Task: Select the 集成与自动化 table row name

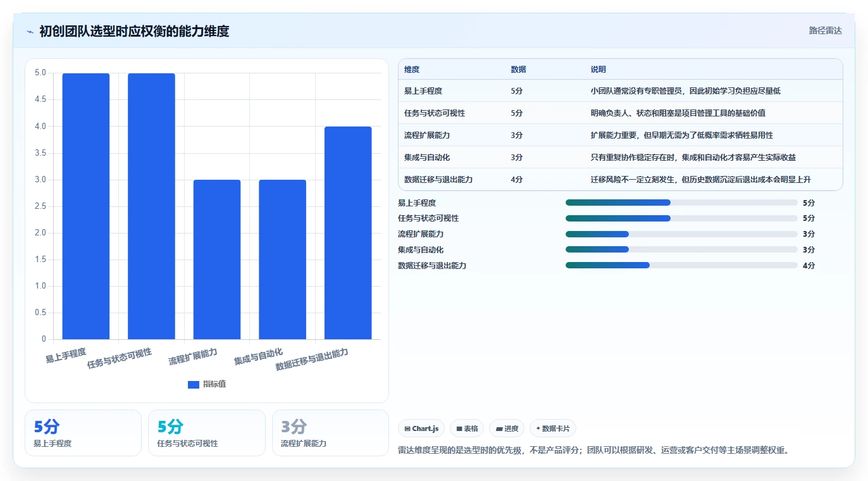Action: [x=427, y=158]
